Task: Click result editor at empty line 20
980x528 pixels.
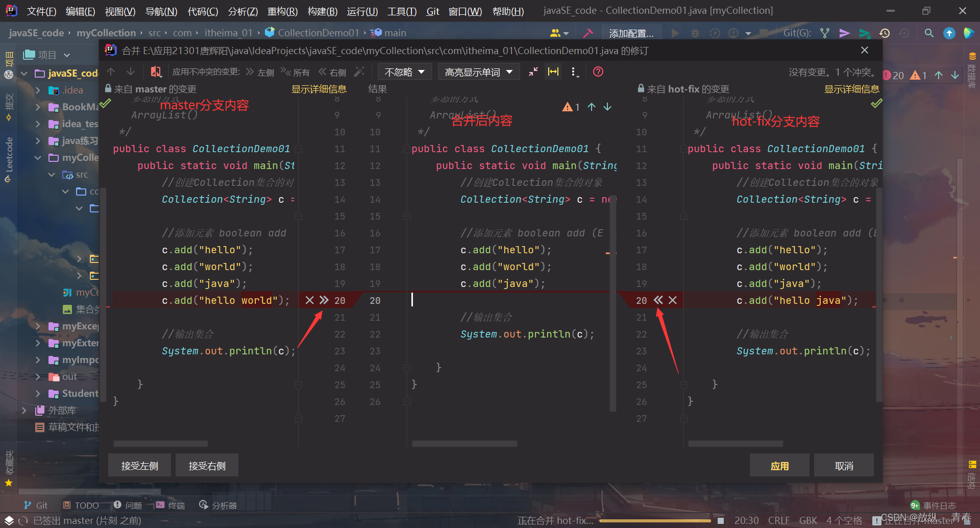Action: click(510, 300)
